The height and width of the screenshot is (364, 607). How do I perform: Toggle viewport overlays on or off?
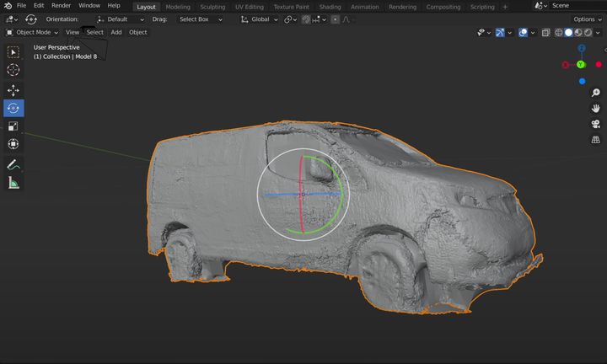point(524,32)
